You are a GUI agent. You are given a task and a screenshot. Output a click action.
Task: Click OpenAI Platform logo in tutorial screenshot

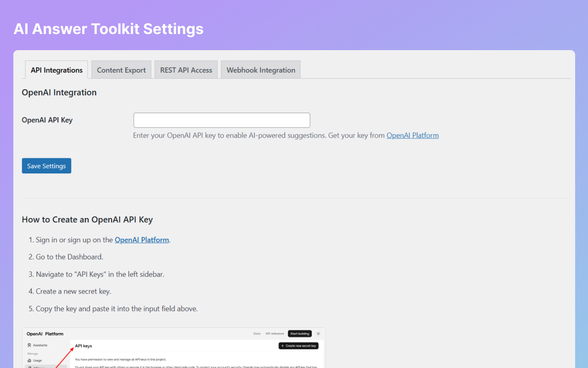(45, 333)
